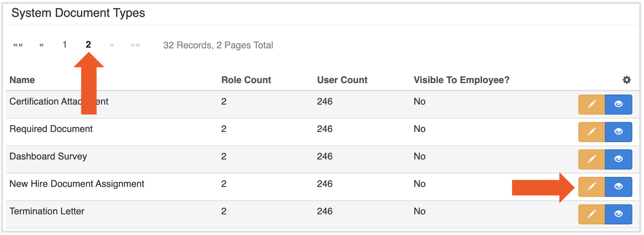Select page 2 in pagination
Viewport: 644px width, 235px height.
pos(88,45)
